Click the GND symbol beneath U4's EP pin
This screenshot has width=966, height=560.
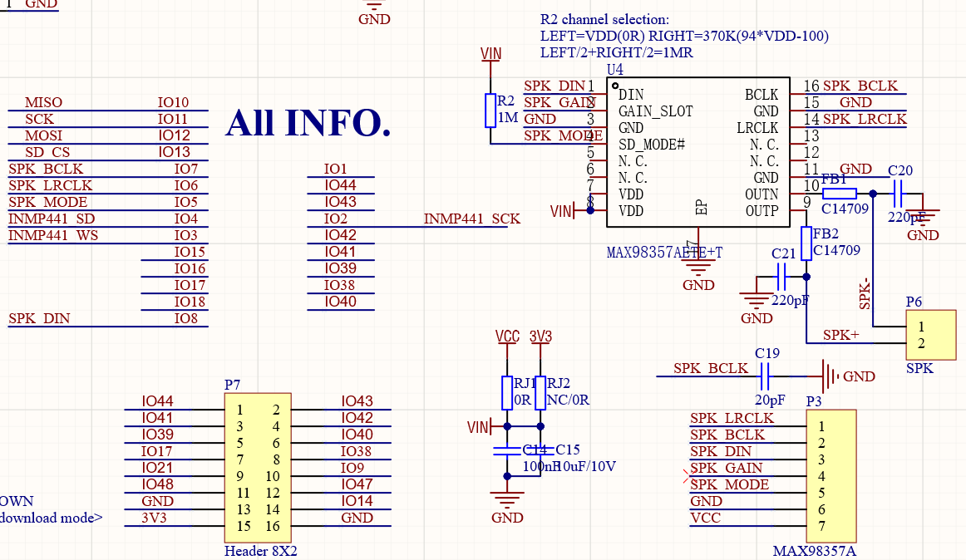coord(698,269)
